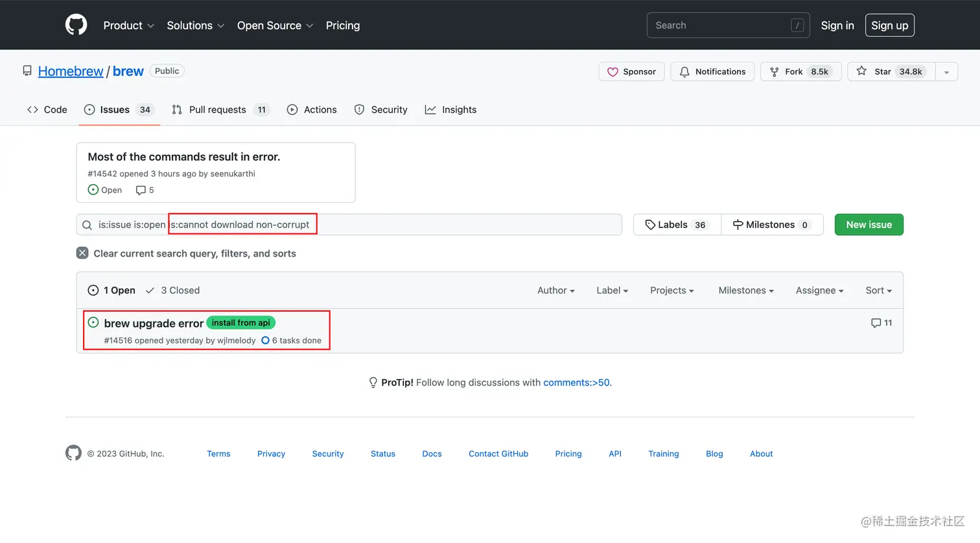This screenshot has height=543, width=980.
Task: Open the Milestones filter dropdown
Action: point(746,290)
